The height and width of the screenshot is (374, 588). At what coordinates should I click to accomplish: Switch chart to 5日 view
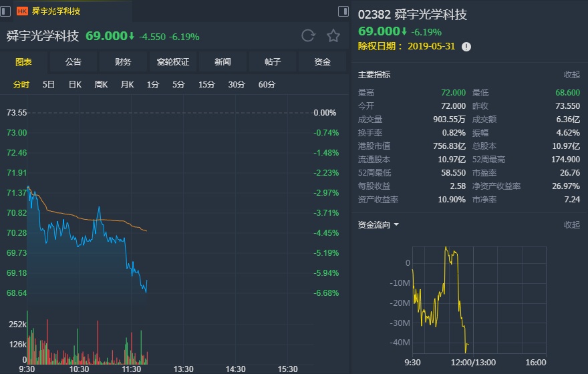[x=49, y=85]
